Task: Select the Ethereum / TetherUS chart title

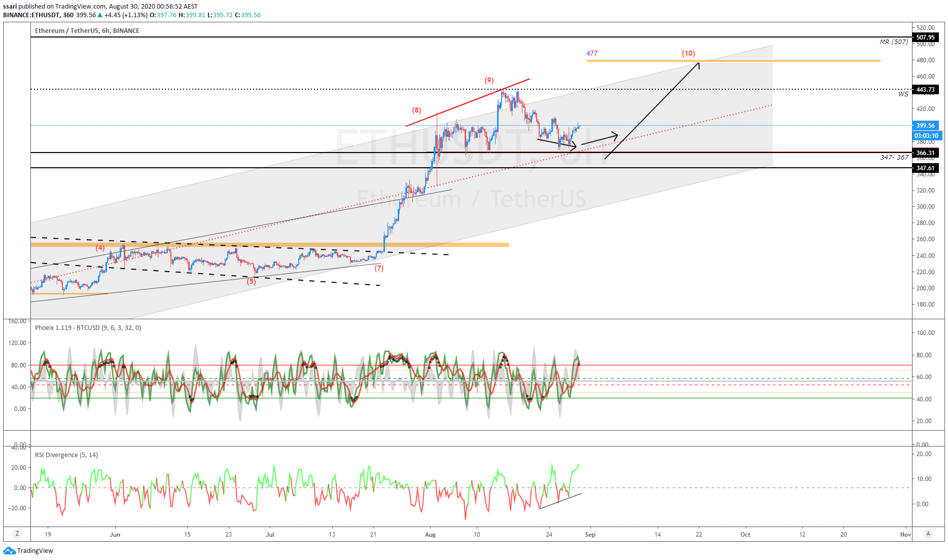Action: click(x=87, y=30)
